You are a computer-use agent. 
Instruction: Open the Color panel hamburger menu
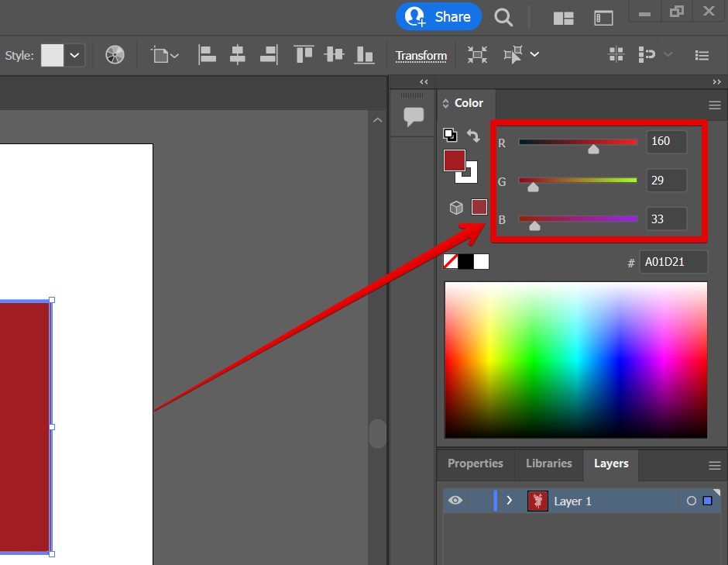714,105
